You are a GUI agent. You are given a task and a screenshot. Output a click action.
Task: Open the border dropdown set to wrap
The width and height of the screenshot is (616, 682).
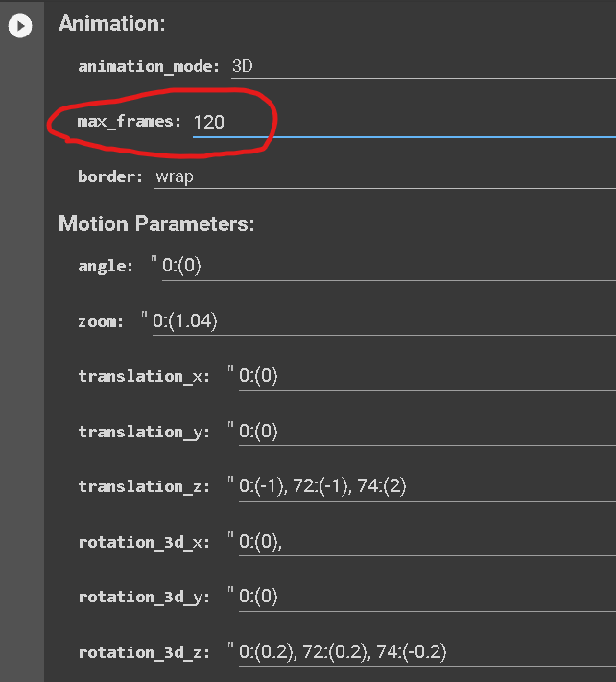point(385,177)
